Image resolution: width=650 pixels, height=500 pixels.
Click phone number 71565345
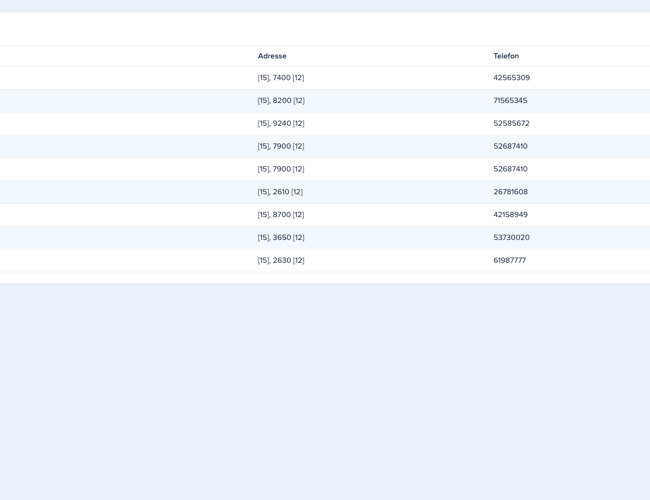(510, 101)
